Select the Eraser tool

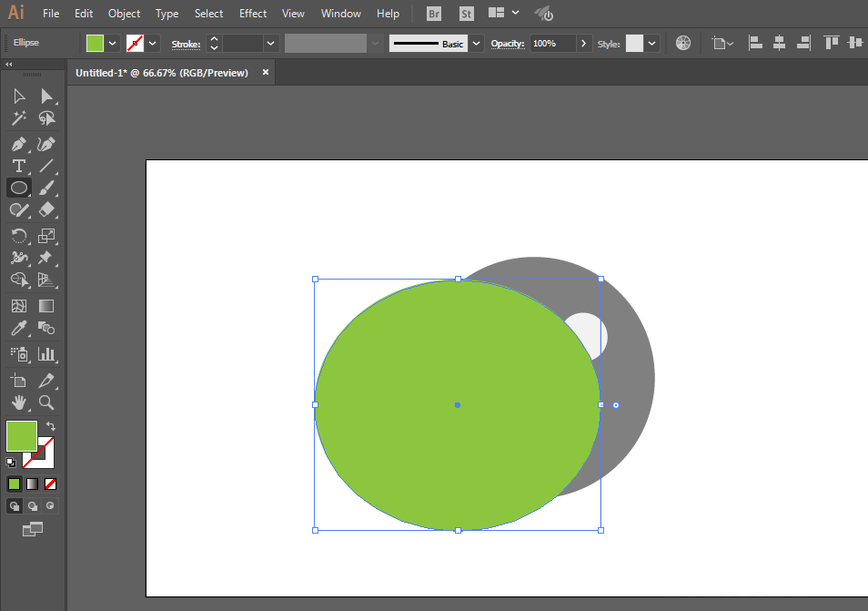[x=46, y=210]
